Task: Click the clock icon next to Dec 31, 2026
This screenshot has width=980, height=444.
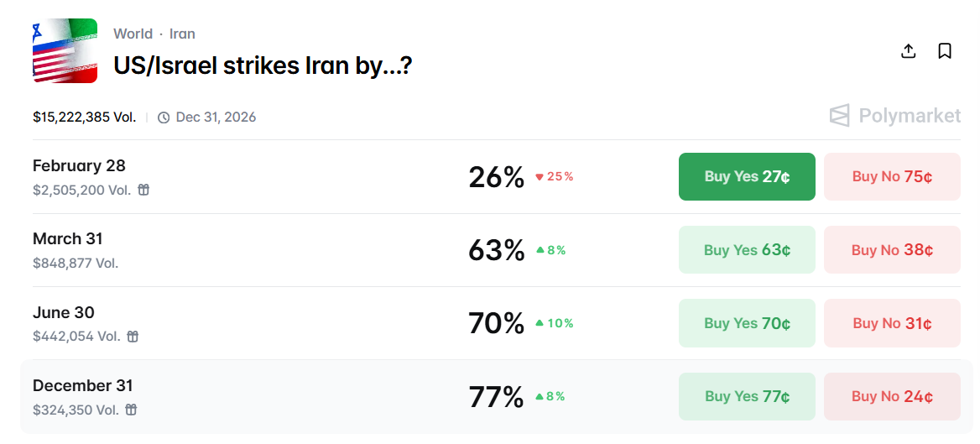Action: click(164, 118)
